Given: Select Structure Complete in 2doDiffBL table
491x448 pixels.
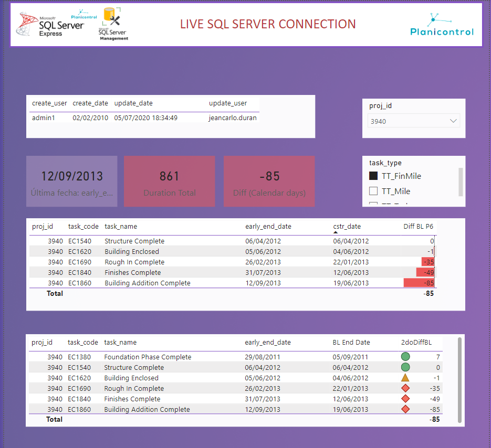Looking at the screenshot, I should click(x=134, y=367).
